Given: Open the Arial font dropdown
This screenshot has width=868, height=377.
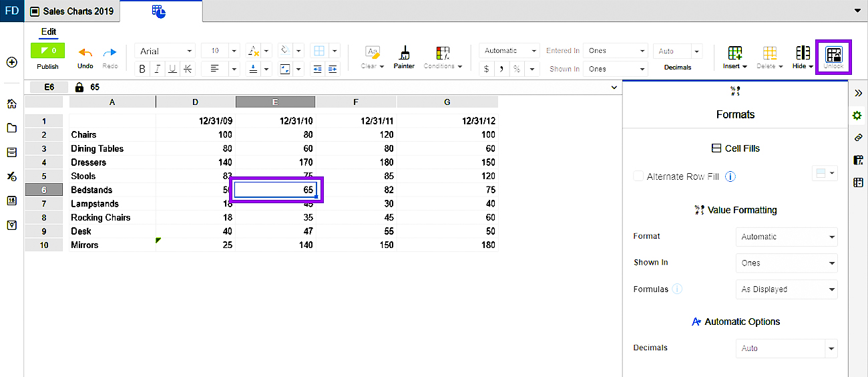Looking at the screenshot, I should click(x=165, y=51).
